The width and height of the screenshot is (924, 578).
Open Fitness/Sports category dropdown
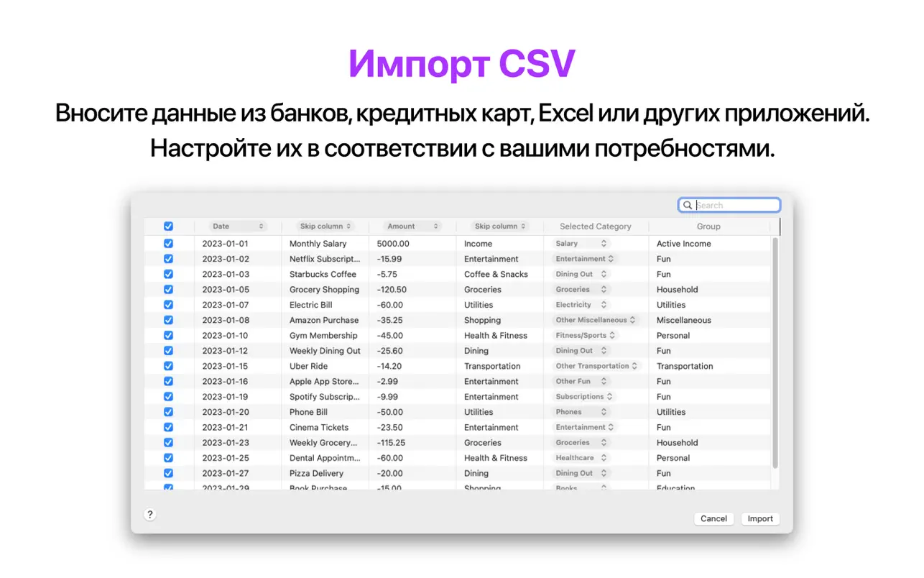pos(586,336)
